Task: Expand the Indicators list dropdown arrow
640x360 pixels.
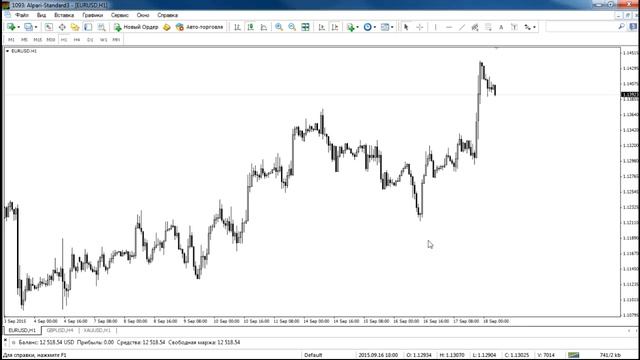Action: [358, 27]
